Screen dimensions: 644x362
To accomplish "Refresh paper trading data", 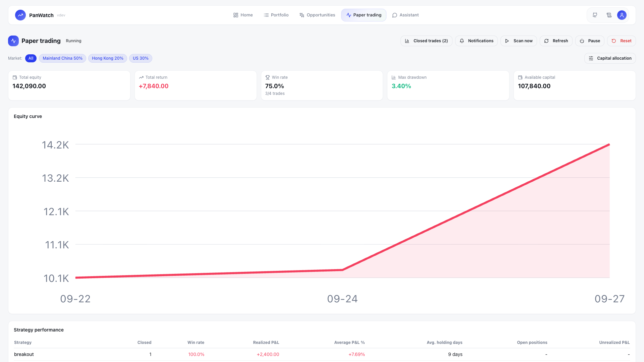I will pyautogui.click(x=556, y=41).
